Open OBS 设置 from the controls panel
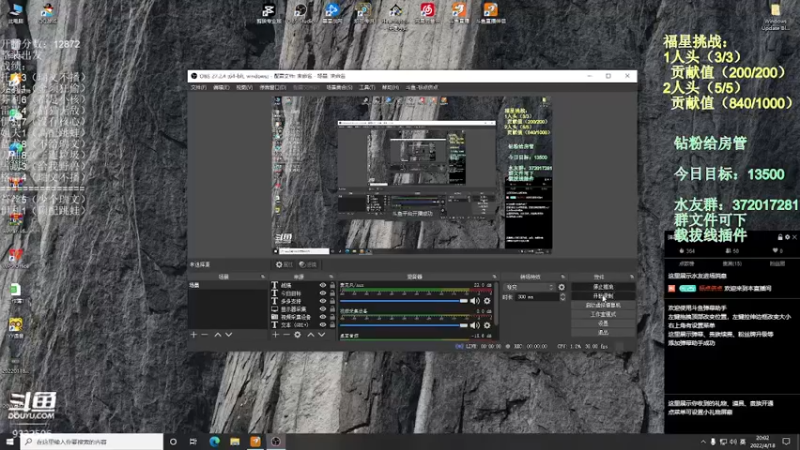The width and height of the screenshot is (800, 450). click(x=603, y=323)
